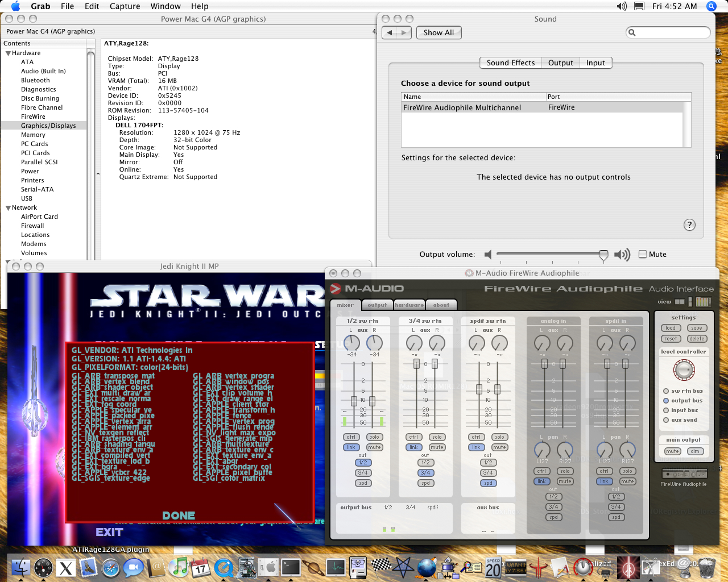The image size is (728, 582).
Task: Click save in M-Audio settings
Action: click(697, 328)
